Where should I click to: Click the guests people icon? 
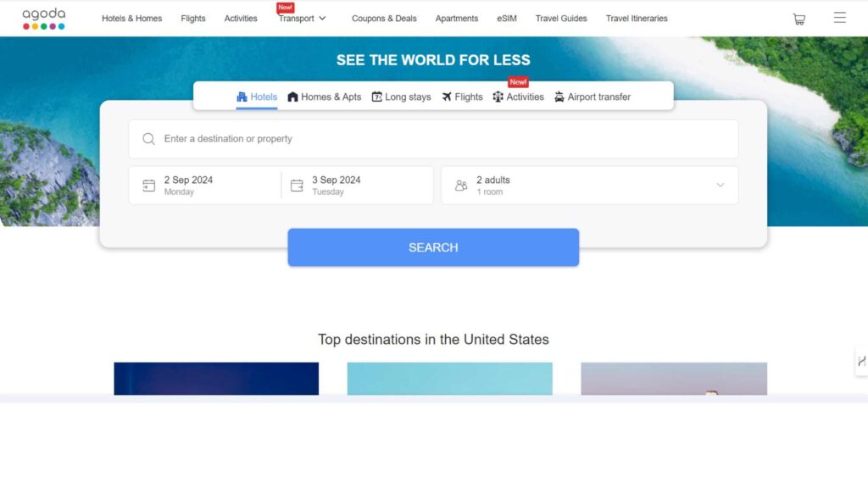pyautogui.click(x=461, y=186)
